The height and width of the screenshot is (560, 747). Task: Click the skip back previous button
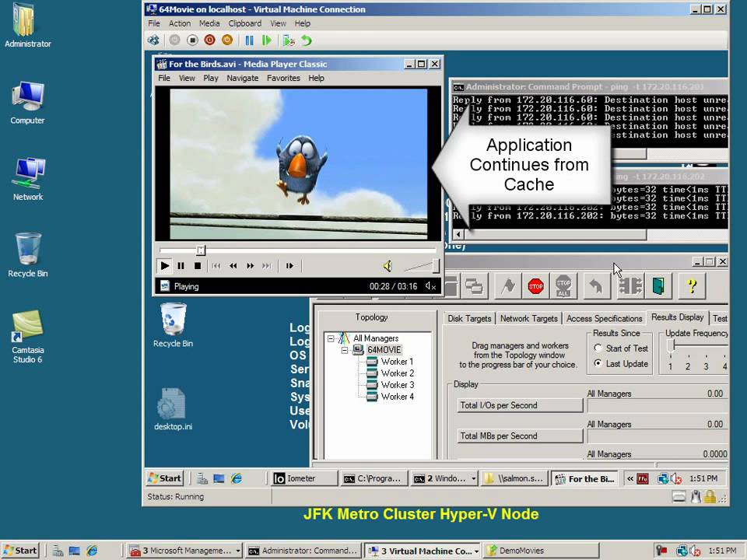216,266
